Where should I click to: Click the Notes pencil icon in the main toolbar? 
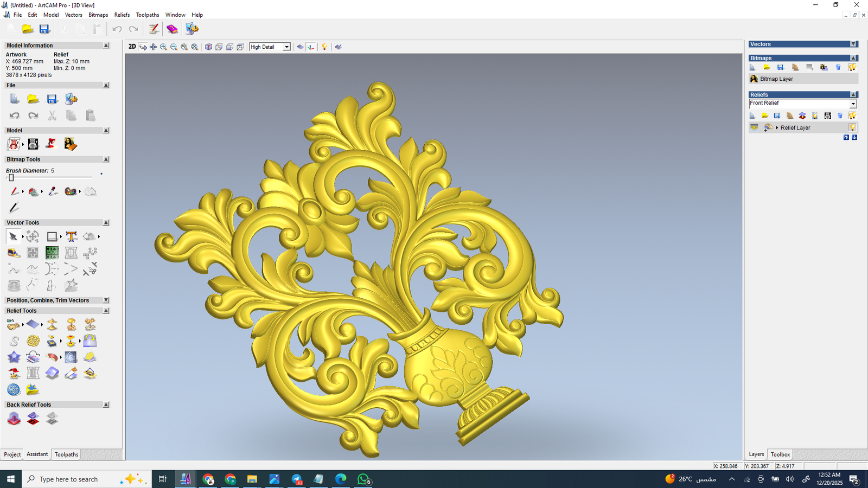pos(154,29)
